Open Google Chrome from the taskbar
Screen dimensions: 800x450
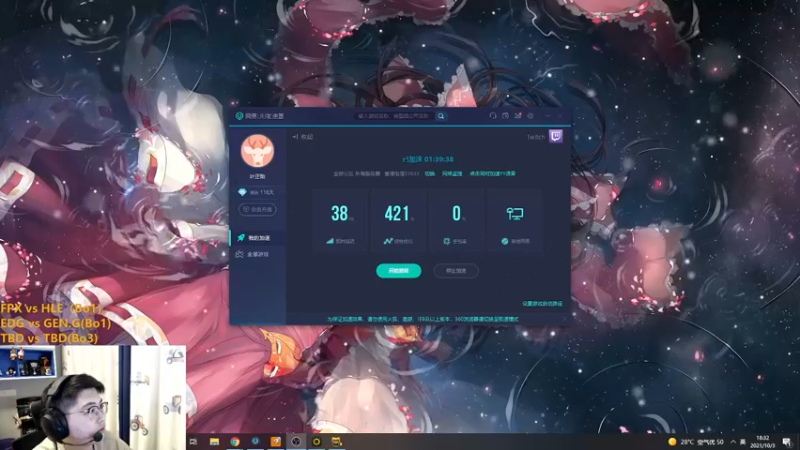click(x=235, y=442)
